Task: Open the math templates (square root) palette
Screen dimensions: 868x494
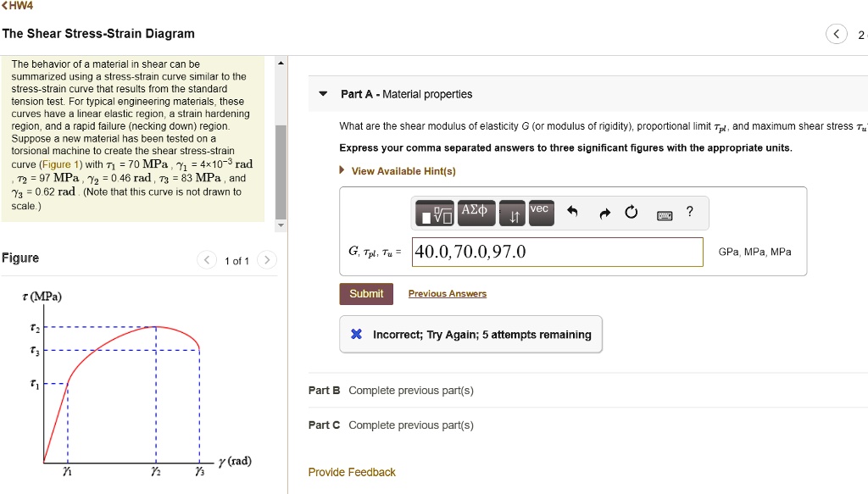Action: (432, 214)
